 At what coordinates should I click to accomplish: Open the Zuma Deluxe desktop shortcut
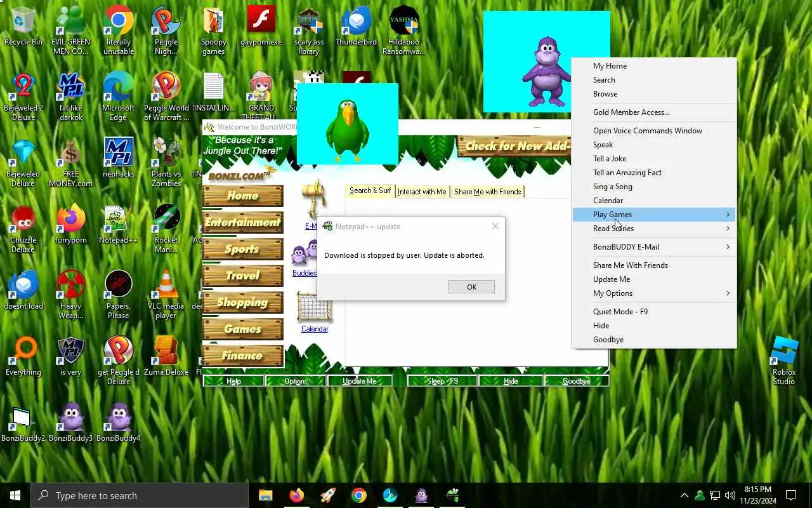tap(166, 356)
